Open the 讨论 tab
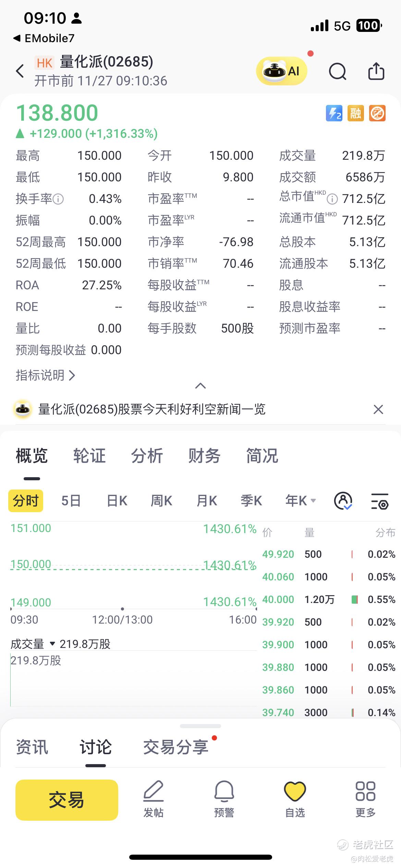Screen dimensions: 401x868 coord(96,747)
